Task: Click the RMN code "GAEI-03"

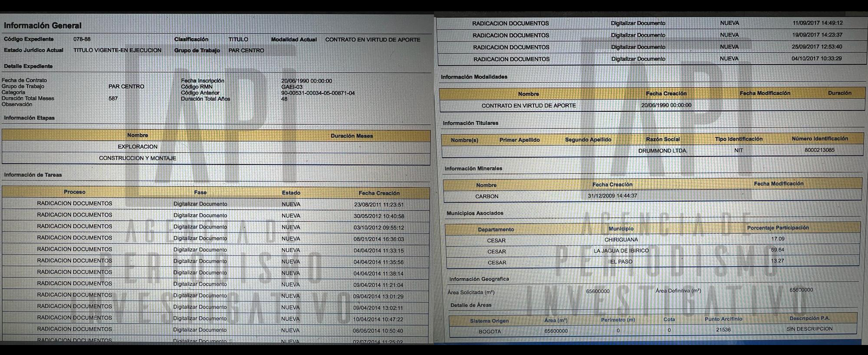Action: pos(292,87)
